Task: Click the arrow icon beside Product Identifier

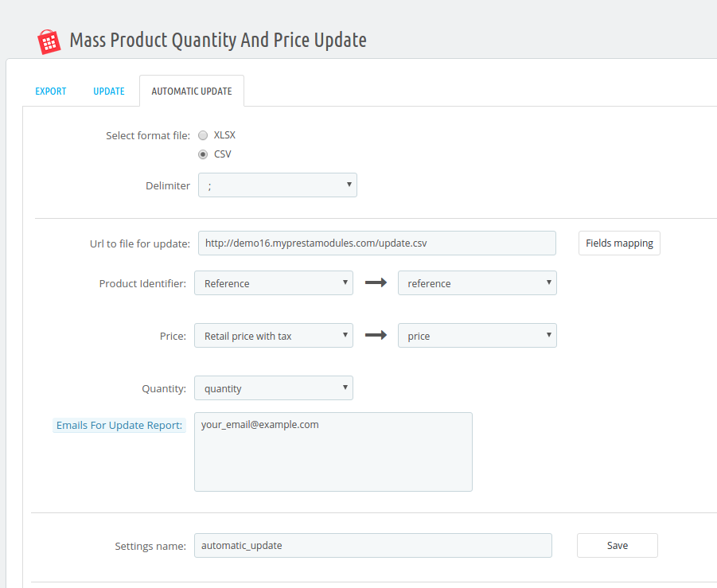Action: (376, 283)
